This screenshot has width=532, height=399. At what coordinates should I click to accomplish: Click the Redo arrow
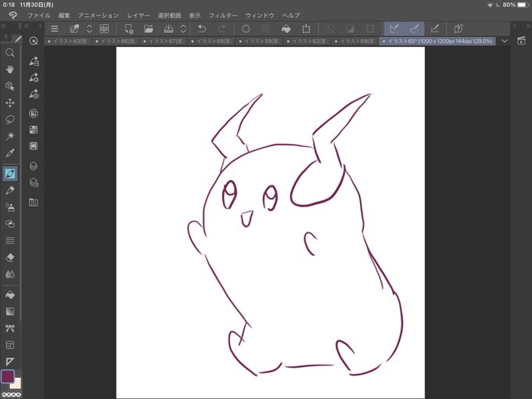pyautogui.click(x=221, y=29)
